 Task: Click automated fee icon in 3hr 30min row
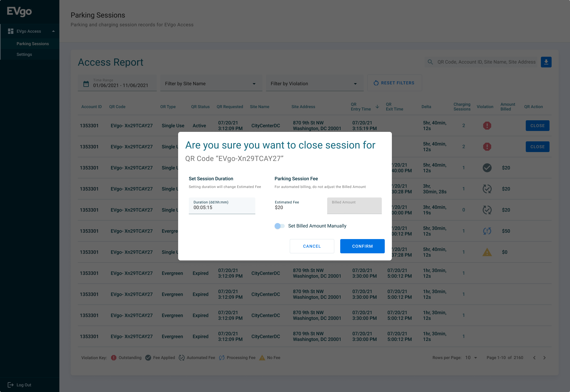(x=487, y=189)
